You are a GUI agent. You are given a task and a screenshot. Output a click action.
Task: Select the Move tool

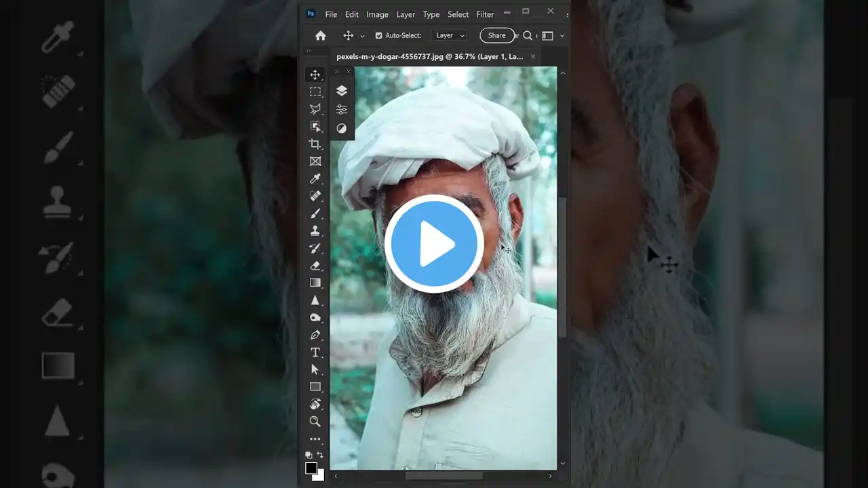(315, 75)
